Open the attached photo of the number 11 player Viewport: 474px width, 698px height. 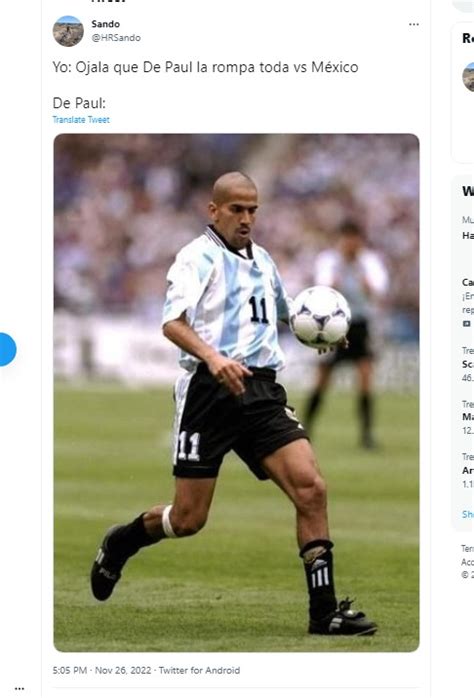pyautogui.click(x=236, y=393)
